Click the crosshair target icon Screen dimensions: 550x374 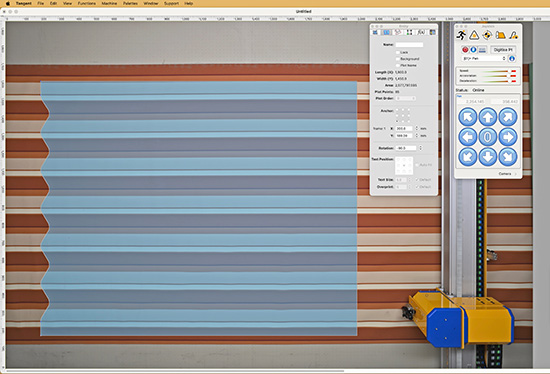click(x=487, y=35)
